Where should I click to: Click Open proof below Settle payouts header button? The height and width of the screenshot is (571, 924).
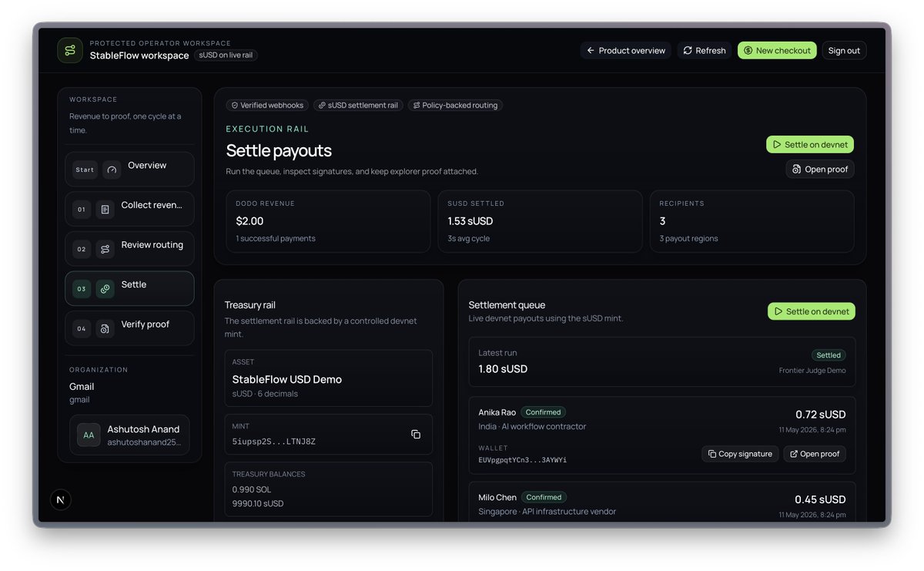pos(820,169)
